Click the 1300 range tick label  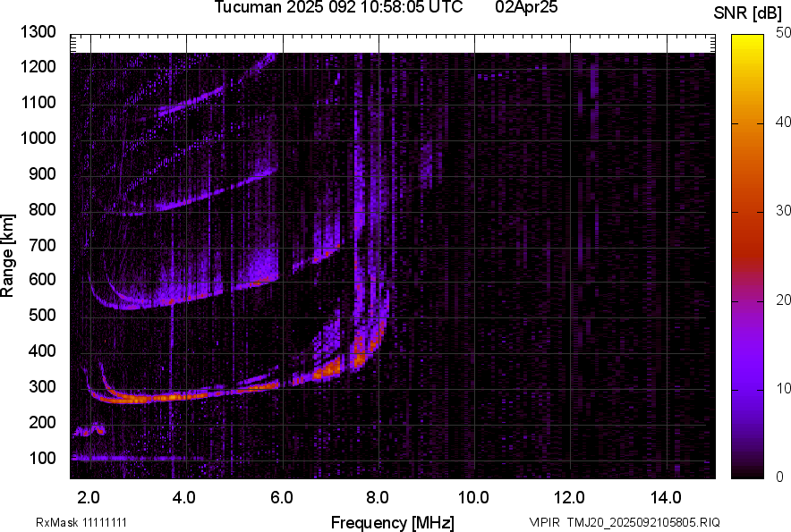pyautogui.click(x=38, y=32)
